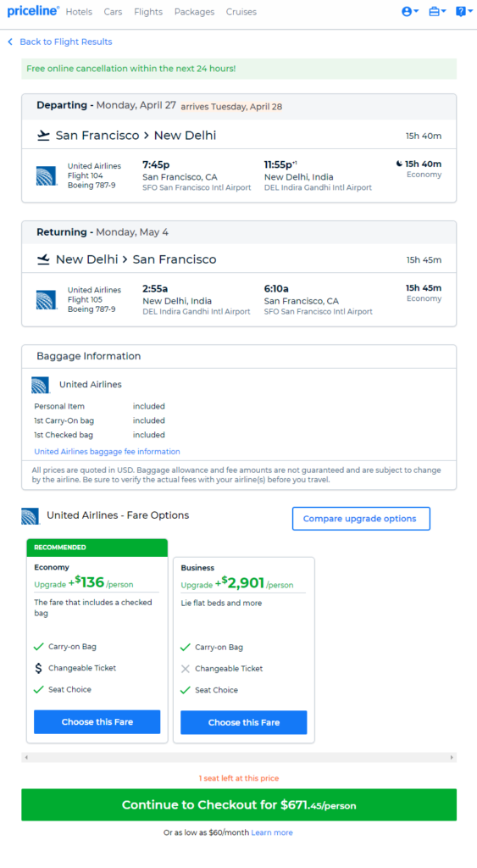The width and height of the screenshot is (477, 868).
Task: Click the Business Seat Choice checkmark
Action: point(186,690)
